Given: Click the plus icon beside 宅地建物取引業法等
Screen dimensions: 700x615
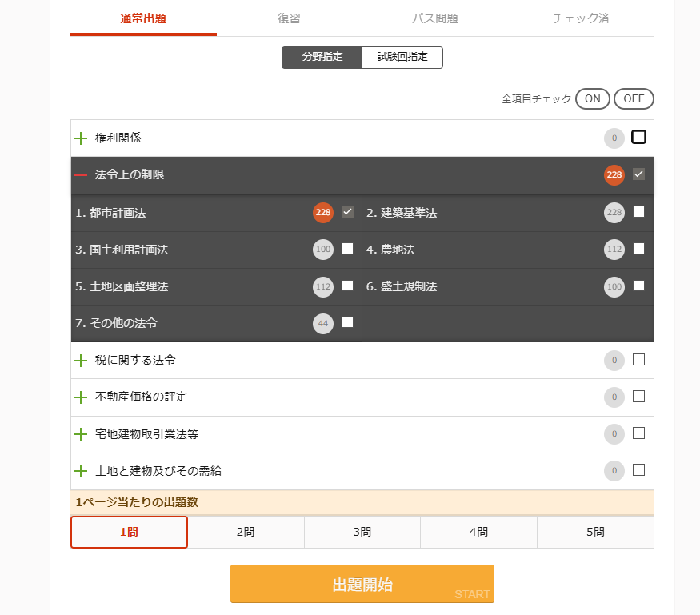Looking at the screenshot, I should click(81, 434).
